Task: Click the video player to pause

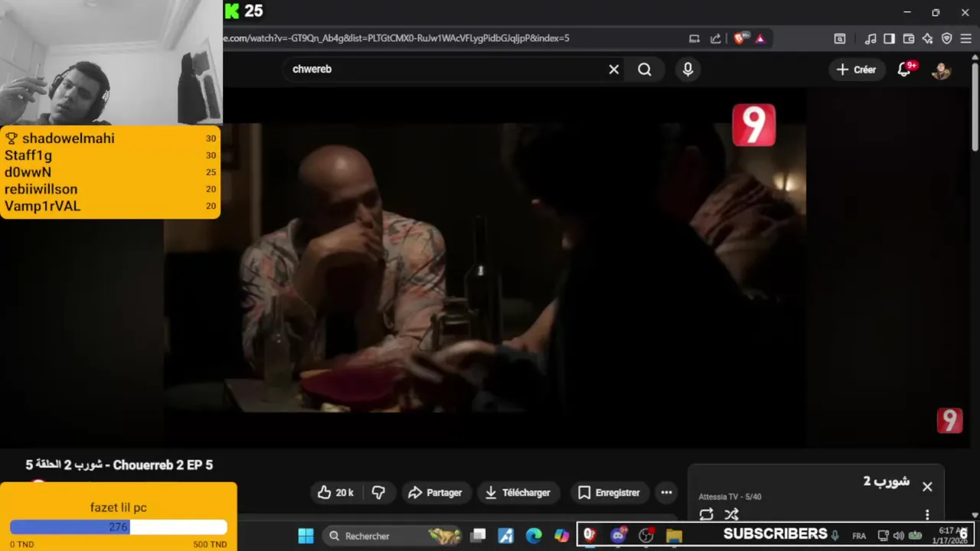Action: click(484, 268)
